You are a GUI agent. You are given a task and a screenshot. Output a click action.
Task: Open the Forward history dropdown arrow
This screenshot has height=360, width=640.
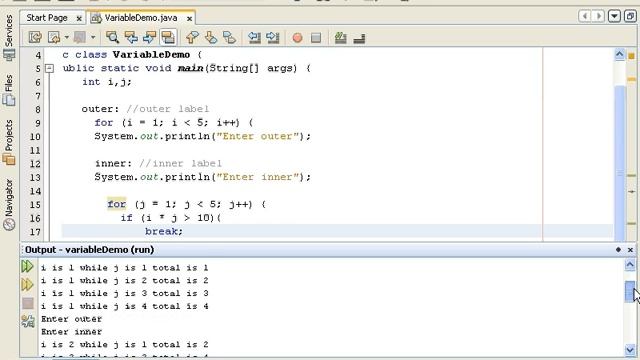[x=93, y=38]
